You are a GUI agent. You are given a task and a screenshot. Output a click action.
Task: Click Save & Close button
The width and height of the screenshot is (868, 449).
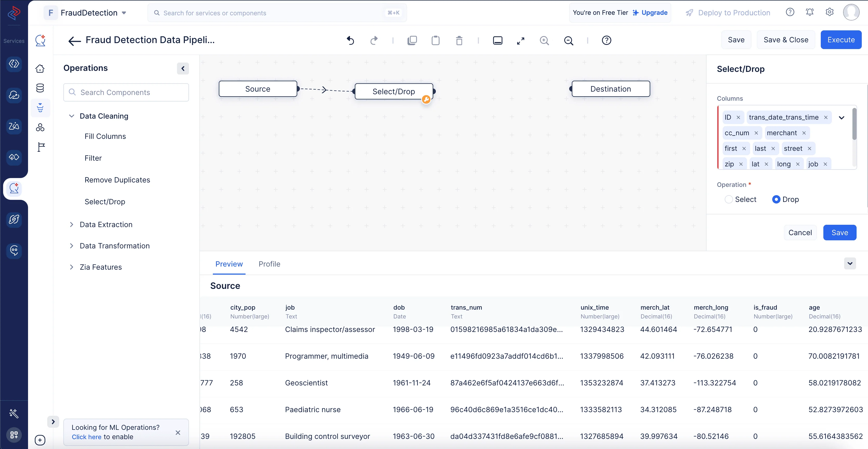click(x=786, y=40)
